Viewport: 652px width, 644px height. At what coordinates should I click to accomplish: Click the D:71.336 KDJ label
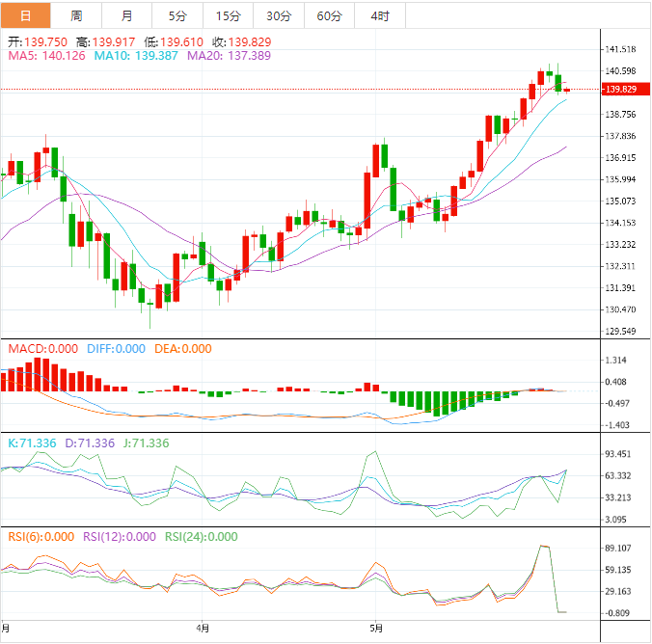coord(90,443)
